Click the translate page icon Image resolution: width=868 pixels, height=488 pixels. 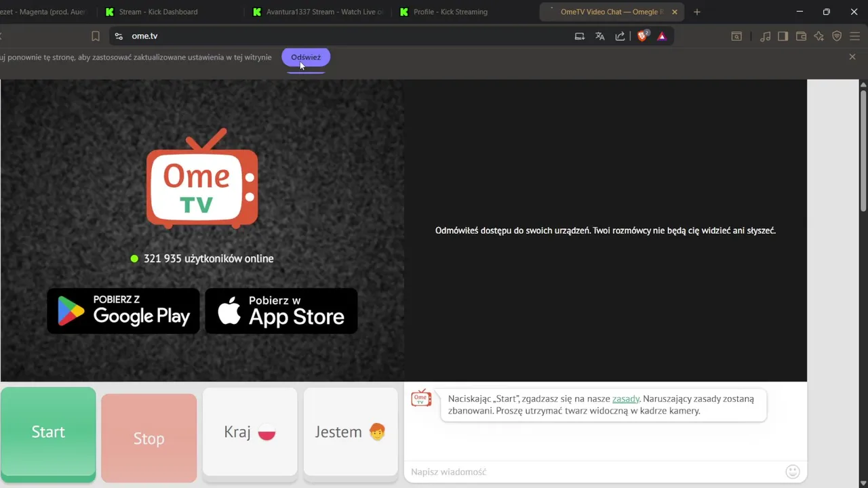(x=599, y=37)
